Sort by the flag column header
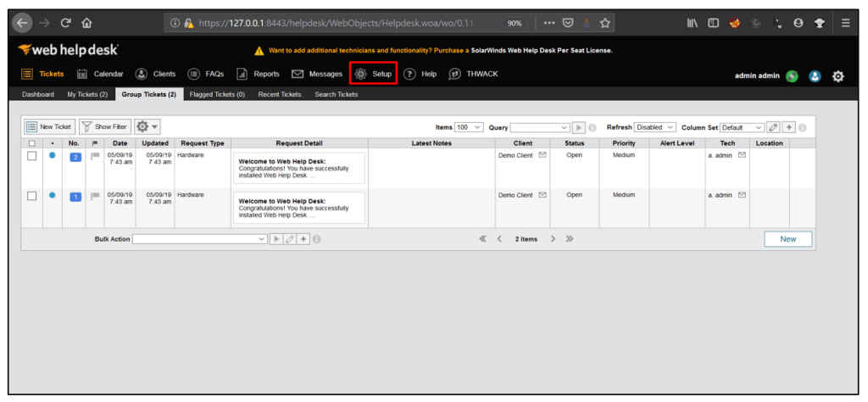Viewport: 868px width, 402px height. click(95, 143)
